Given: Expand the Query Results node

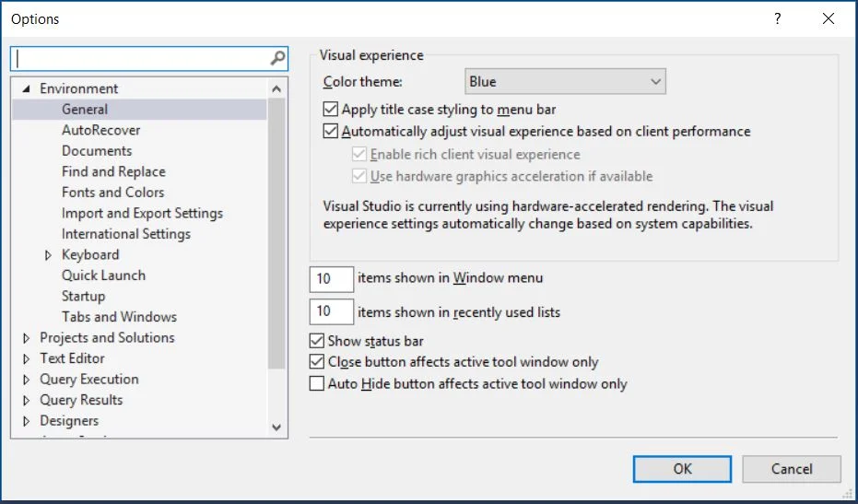Looking at the screenshot, I should pos(26,401).
